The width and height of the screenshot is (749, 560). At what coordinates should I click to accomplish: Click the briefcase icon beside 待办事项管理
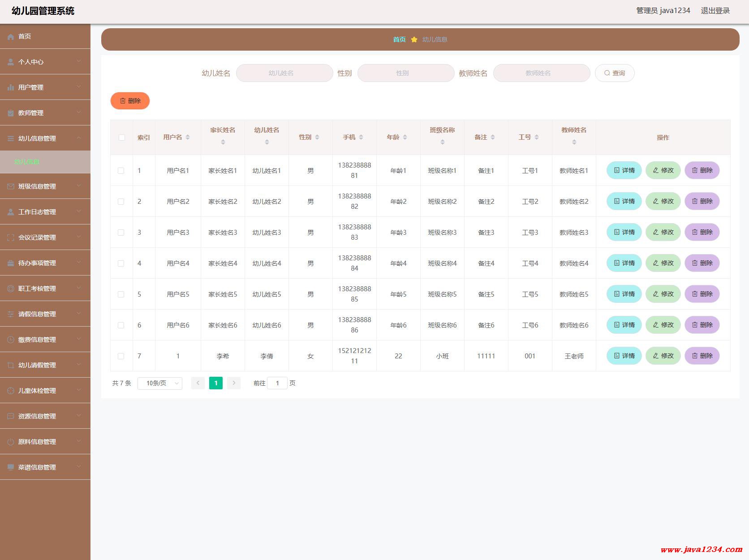click(x=11, y=263)
